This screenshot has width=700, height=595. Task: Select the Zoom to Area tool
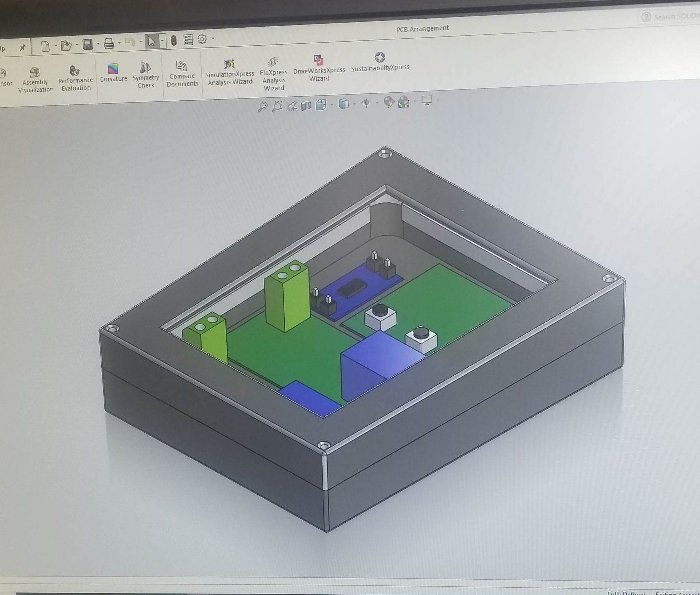coord(277,107)
